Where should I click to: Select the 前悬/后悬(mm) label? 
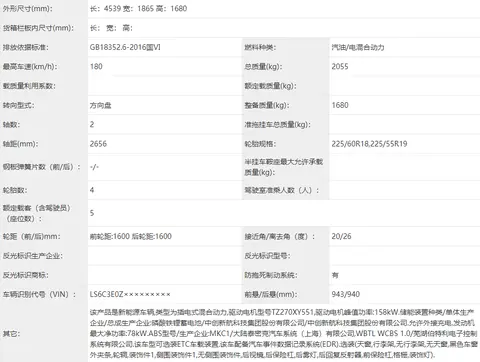[271, 294]
